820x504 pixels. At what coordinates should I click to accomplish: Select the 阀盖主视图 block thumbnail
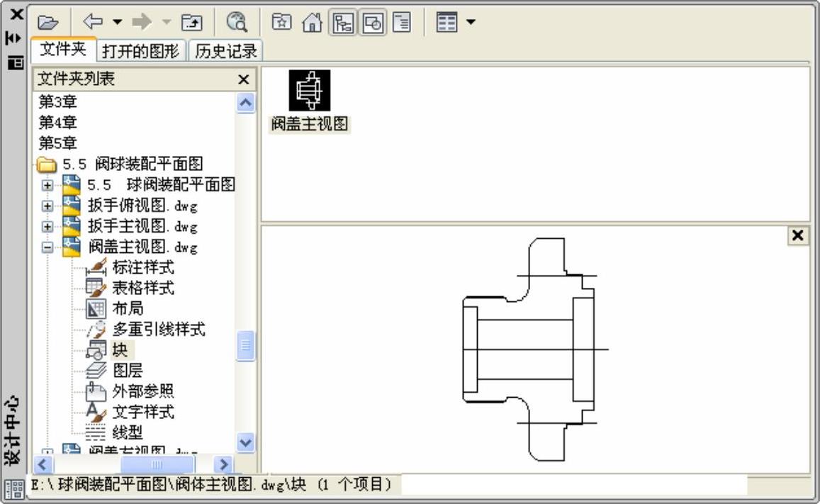click(310, 91)
